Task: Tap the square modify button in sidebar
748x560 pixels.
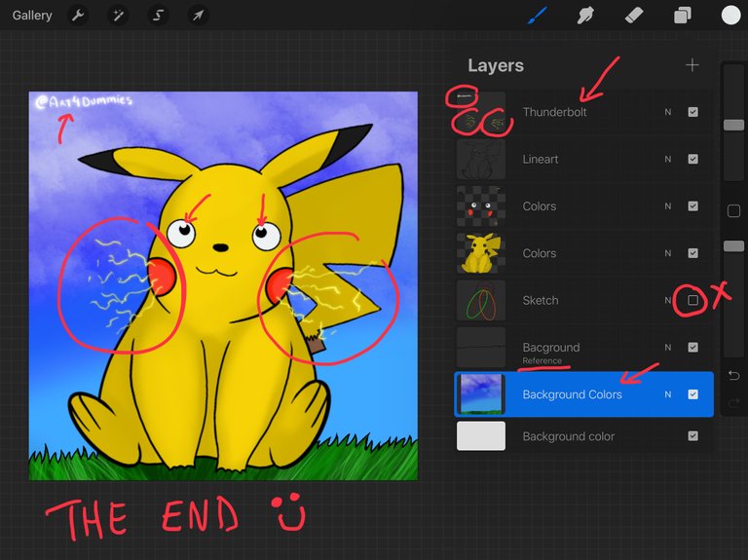Action: click(733, 210)
